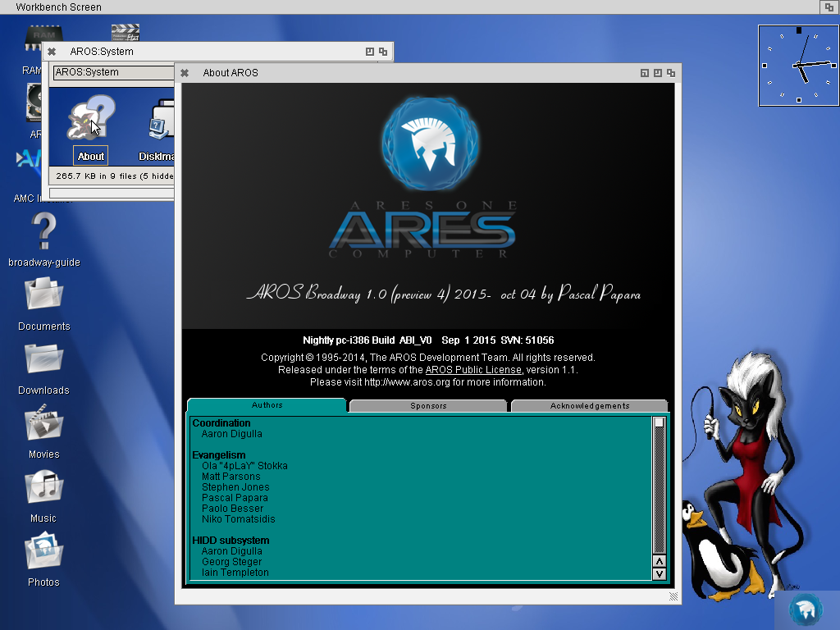840x630 pixels.
Task: Close the About AROS window
Action: pyautogui.click(x=185, y=72)
